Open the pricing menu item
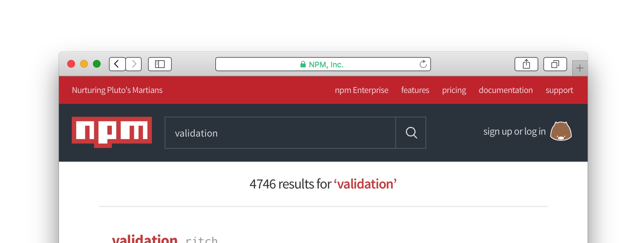Viewport: 644px width, 243px height. pos(454,90)
